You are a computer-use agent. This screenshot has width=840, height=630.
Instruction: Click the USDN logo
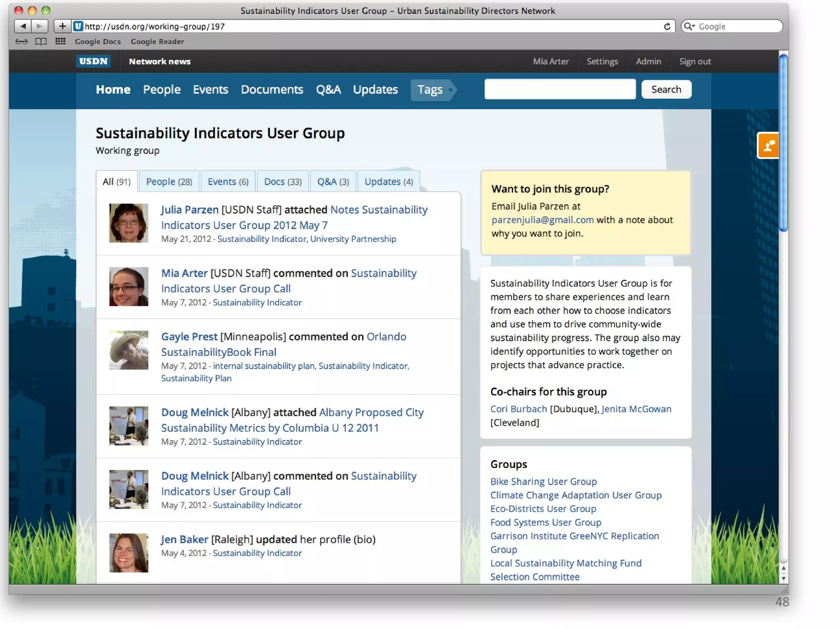pos(93,62)
